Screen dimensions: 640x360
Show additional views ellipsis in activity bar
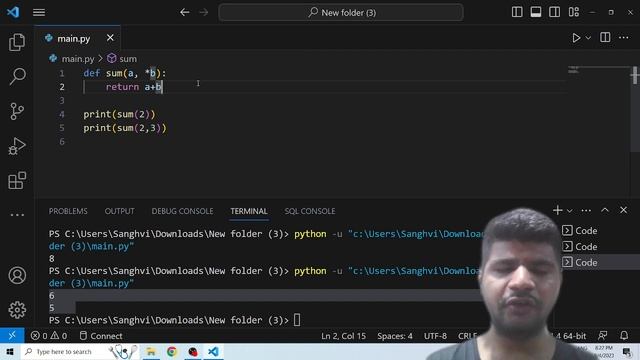[17, 215]
